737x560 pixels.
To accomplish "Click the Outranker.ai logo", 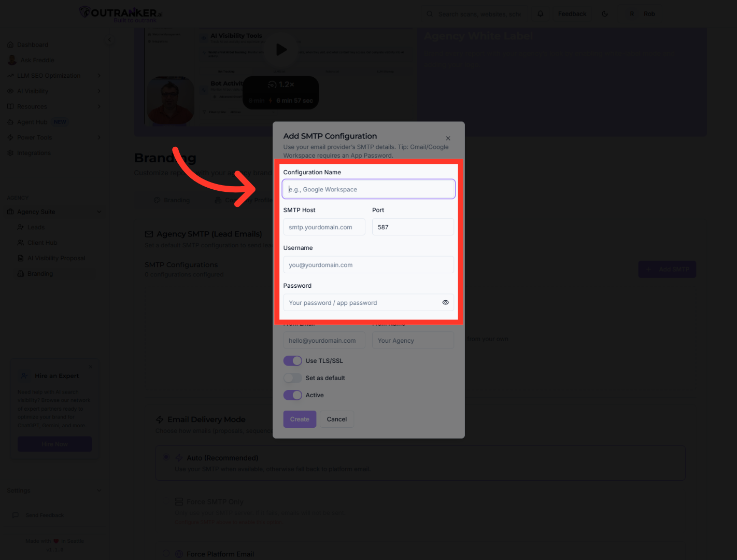I will pyautogui.click(x=121, y=14).
